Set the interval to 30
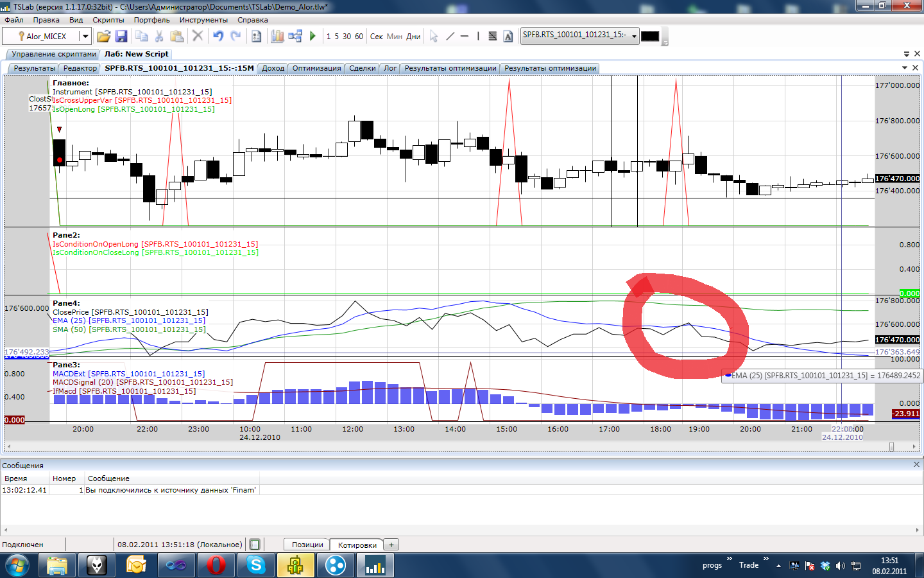This screenshot has height=578, width=924. (x=346, y=37)
